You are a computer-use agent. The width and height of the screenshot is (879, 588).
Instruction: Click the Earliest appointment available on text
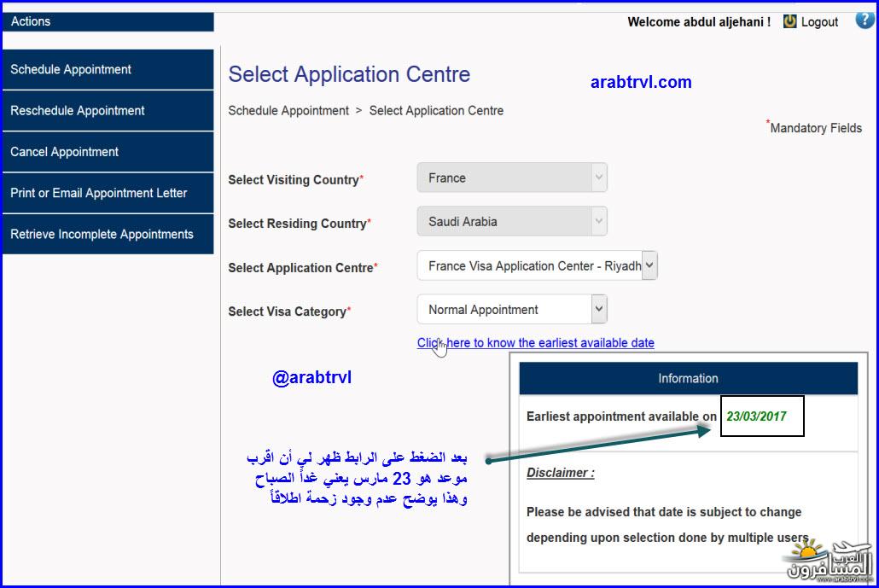621,416
